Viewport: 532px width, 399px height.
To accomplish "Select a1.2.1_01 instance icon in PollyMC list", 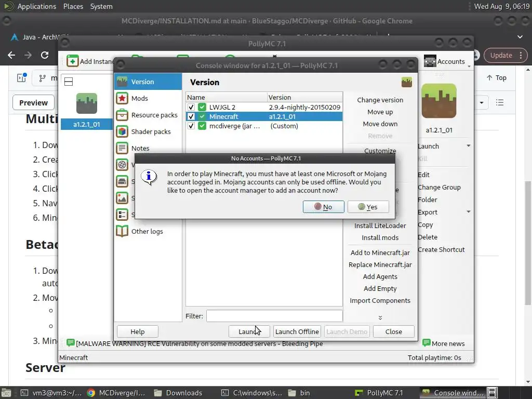I will pyautogui.click(x=87, y=103).
